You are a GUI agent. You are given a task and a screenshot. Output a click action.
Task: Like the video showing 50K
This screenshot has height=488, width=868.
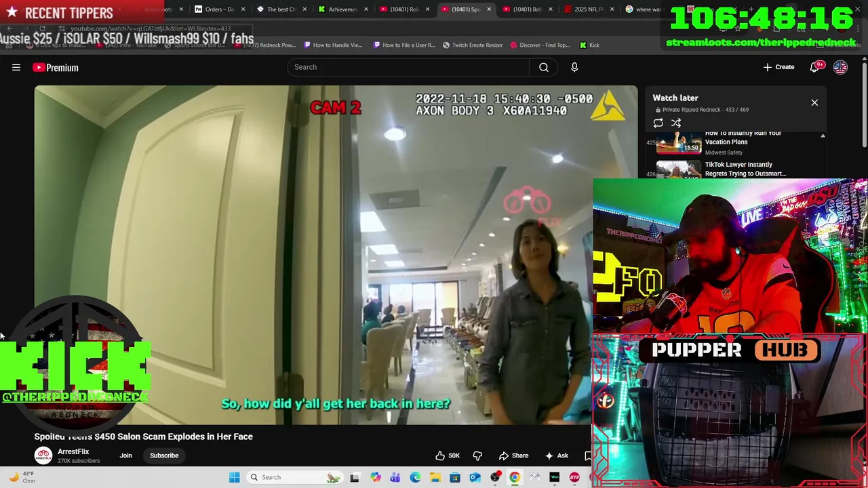448,455
